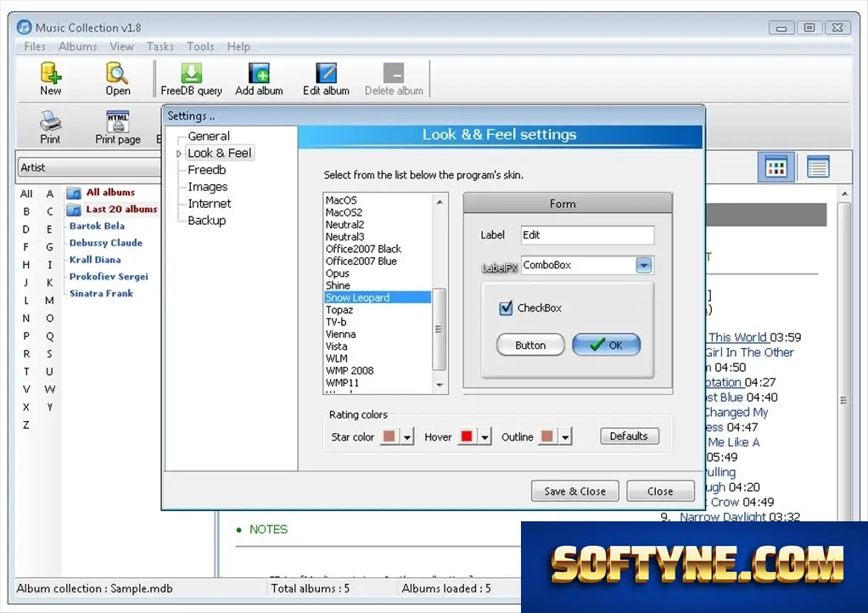Click the Add album icon
The width and height of the screenshot is (868, 613).
pyautogui.click(x=259, y=73)
